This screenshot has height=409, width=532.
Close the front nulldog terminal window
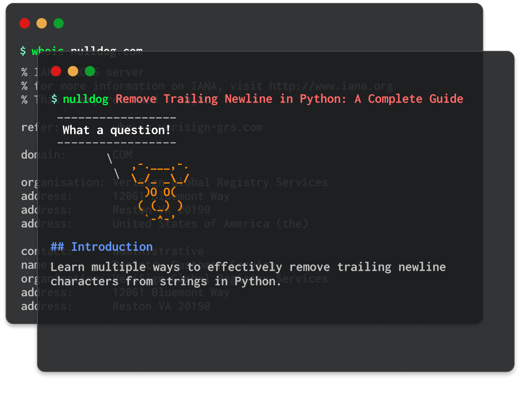[56, 71]
